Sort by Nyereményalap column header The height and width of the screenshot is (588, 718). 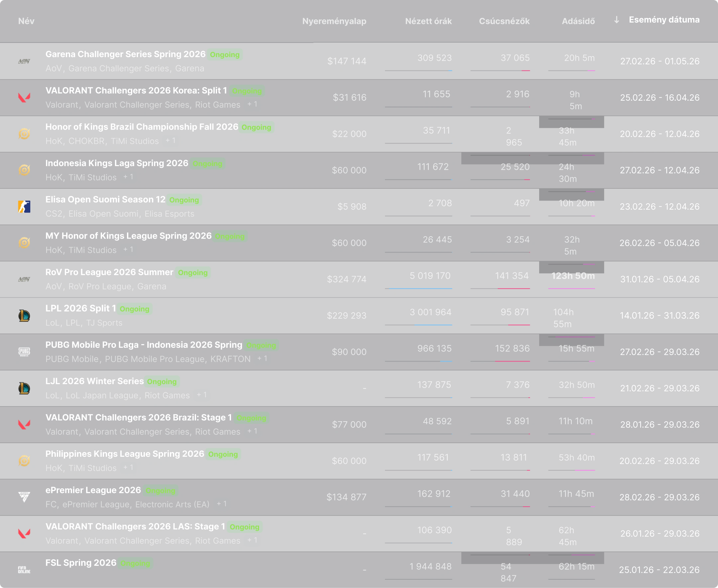(334, 21)
